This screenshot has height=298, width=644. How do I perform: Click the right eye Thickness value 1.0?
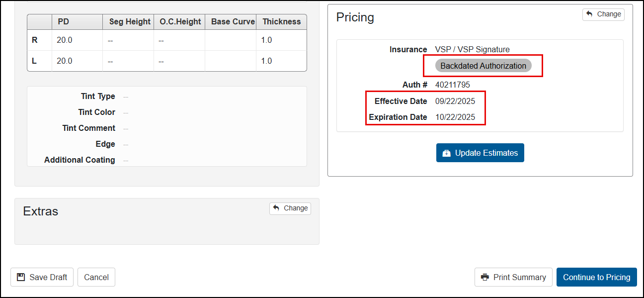click(x=266, y=40)
